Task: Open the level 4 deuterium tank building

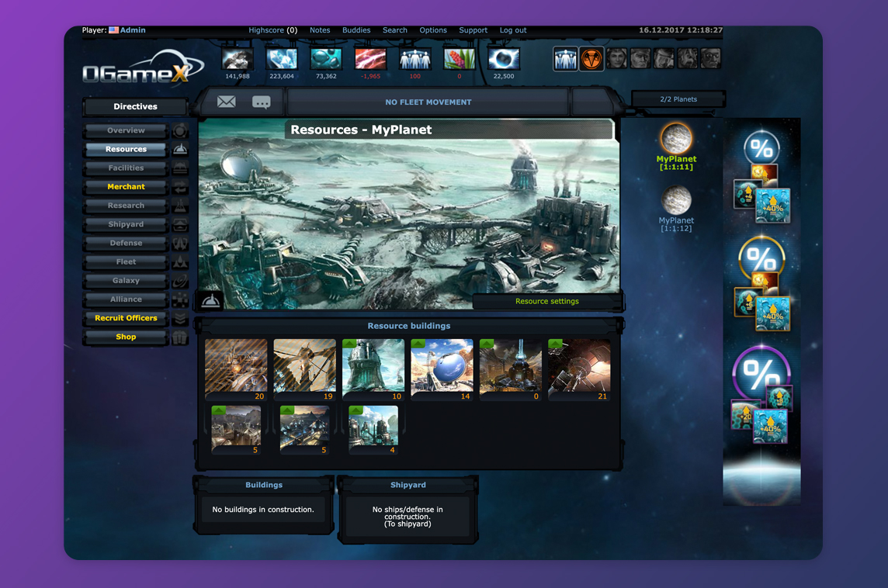Action: tap(373, 430)
